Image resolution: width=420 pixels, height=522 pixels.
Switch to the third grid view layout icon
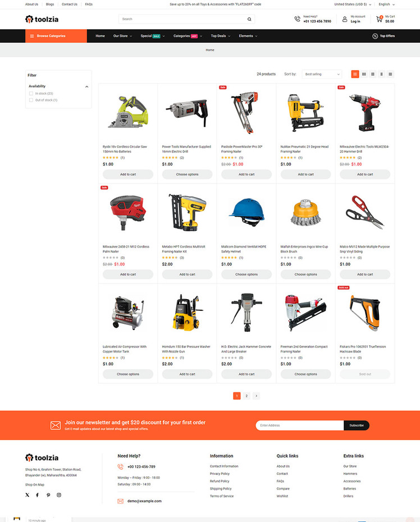point(373,74)
